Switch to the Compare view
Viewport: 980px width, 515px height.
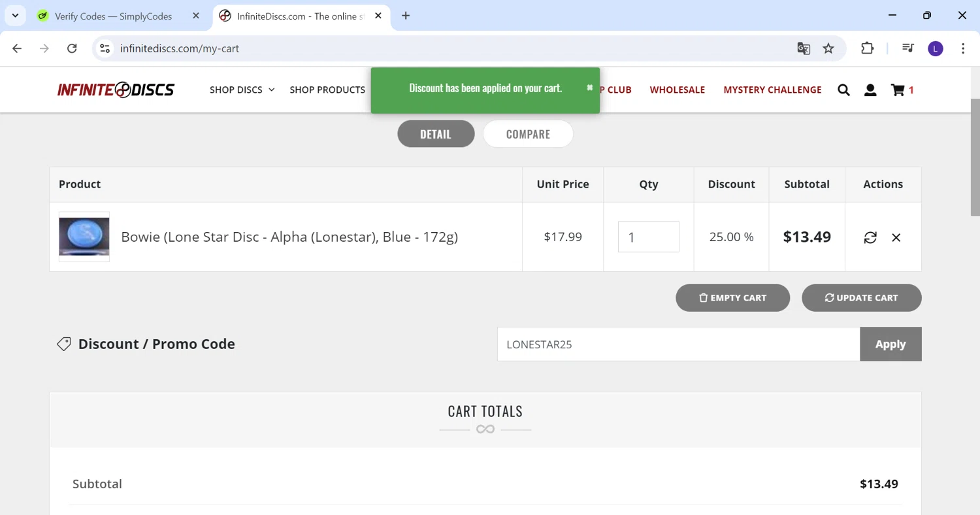[528, 134]
